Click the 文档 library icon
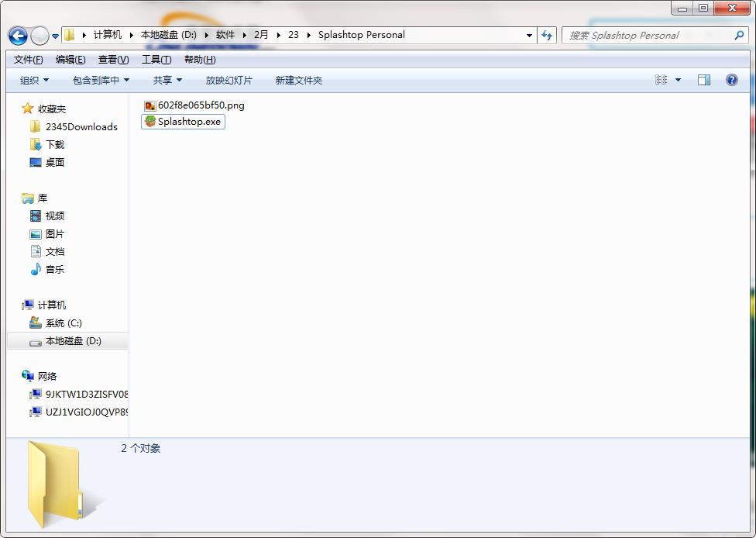Screen dimensions: 756x538 [x=36, y=251]
